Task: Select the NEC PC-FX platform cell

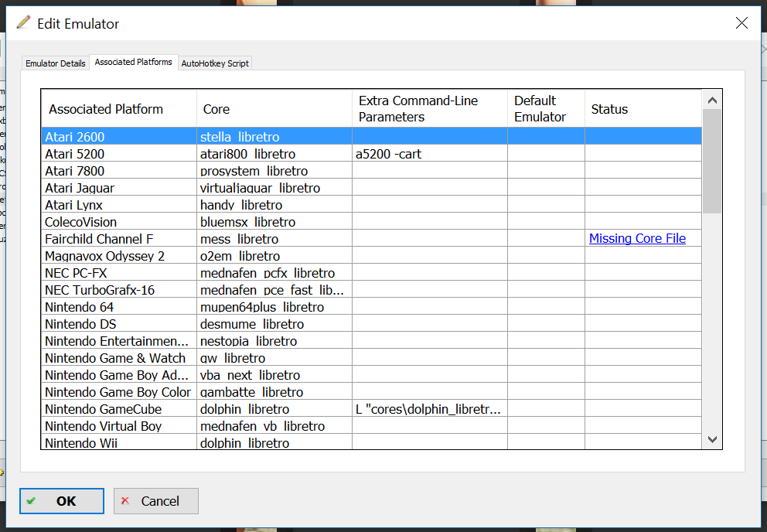Action: tap(119, 272)
